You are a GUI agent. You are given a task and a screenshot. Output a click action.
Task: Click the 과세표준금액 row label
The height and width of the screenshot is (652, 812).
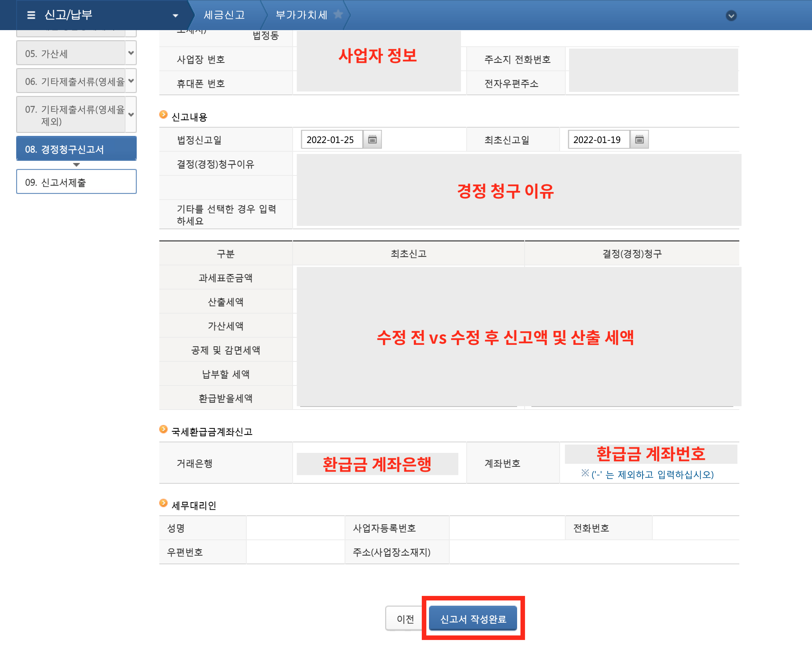click(x=226, y=278)
